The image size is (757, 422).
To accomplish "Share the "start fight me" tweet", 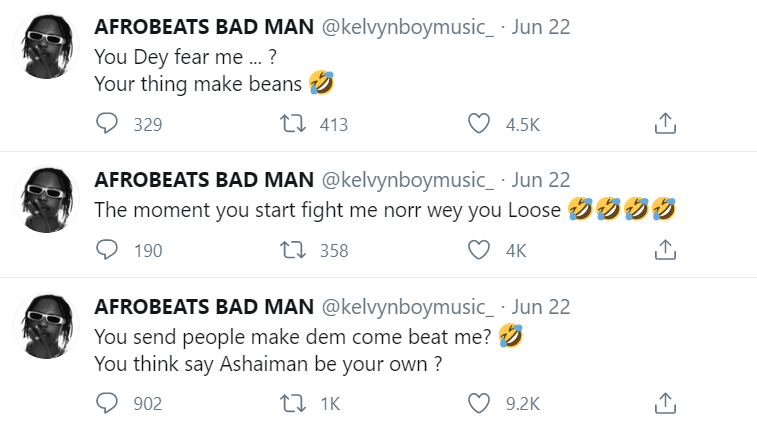I will tap(665, 250).
